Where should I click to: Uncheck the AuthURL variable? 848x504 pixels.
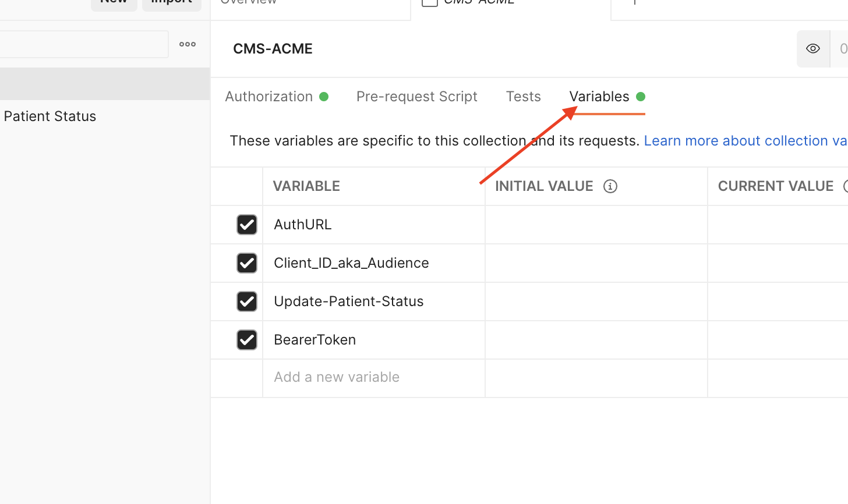coord(247,225)
